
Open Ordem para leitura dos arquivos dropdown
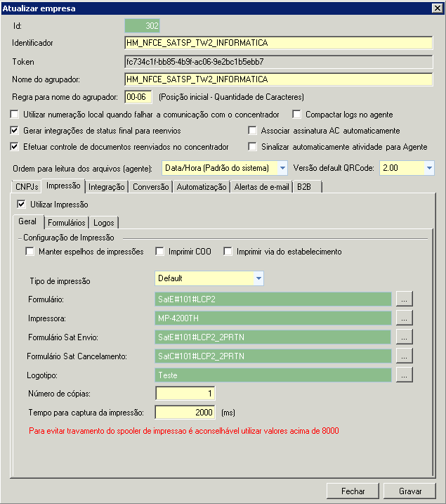tap(282, 169)
